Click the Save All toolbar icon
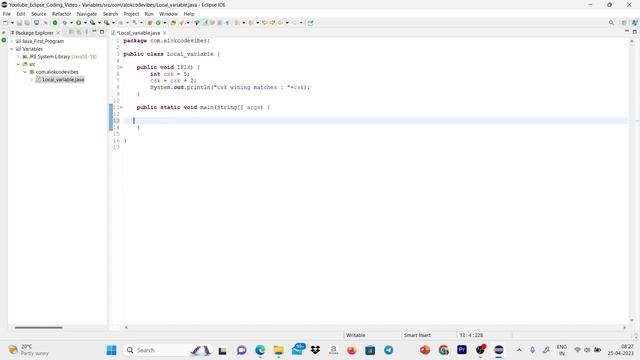The height and width of the screenshot is (360, 640). [x=27, y=23]
